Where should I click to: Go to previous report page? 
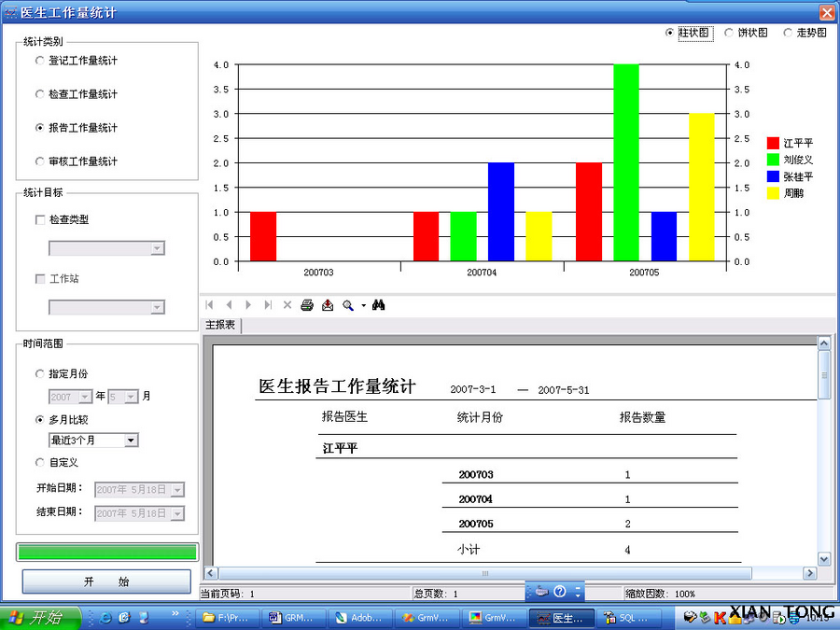230,305
